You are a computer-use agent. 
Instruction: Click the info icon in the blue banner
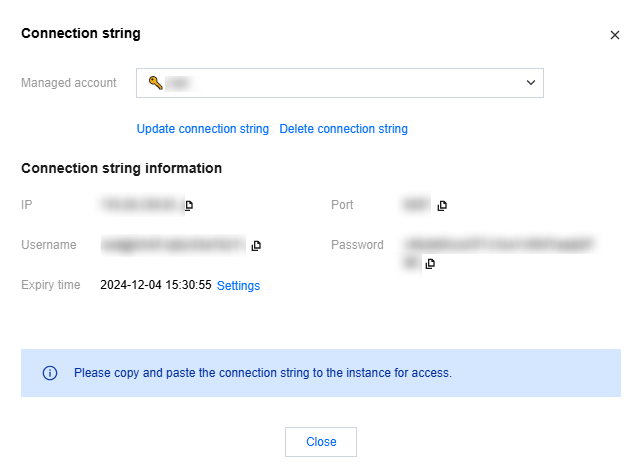pos(50,373)
